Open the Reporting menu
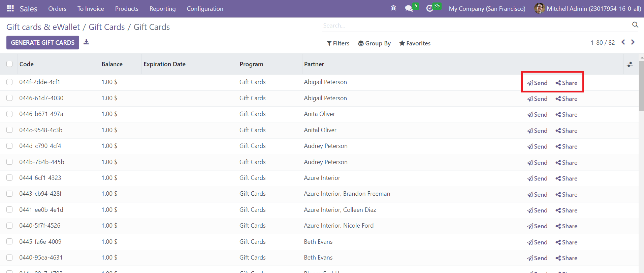The width and height of the screenshot is (644, 273). point(162,9)
